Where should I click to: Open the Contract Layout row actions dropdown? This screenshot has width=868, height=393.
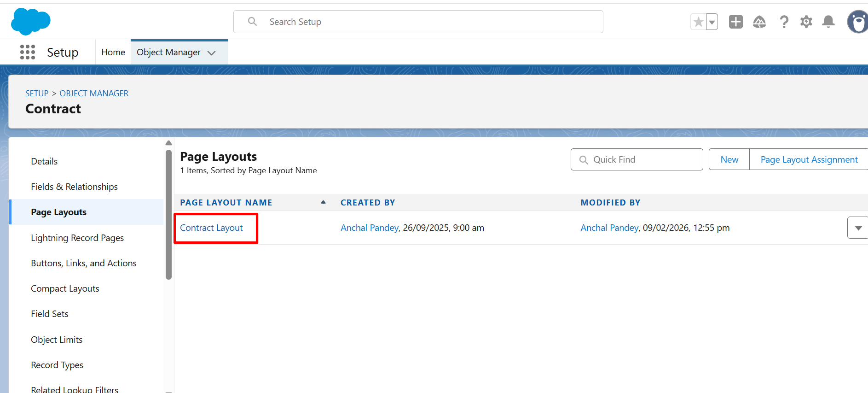[858, 228]
